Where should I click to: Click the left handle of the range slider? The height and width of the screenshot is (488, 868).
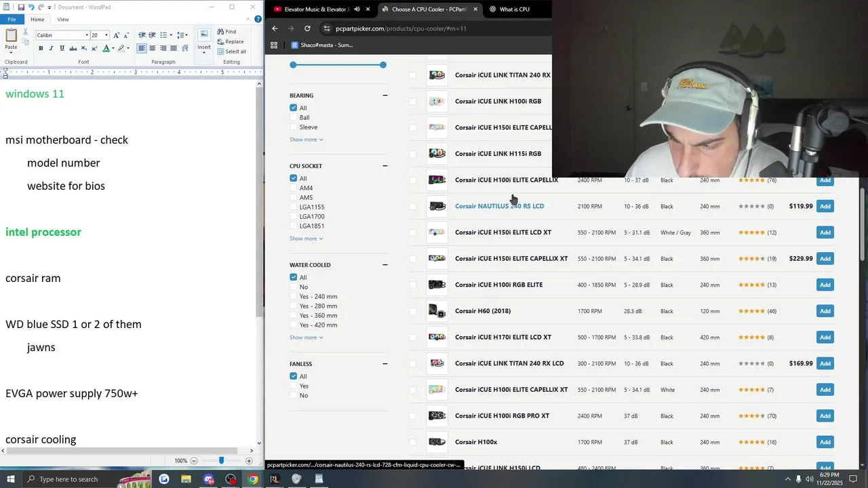click(x=293, y=65)
